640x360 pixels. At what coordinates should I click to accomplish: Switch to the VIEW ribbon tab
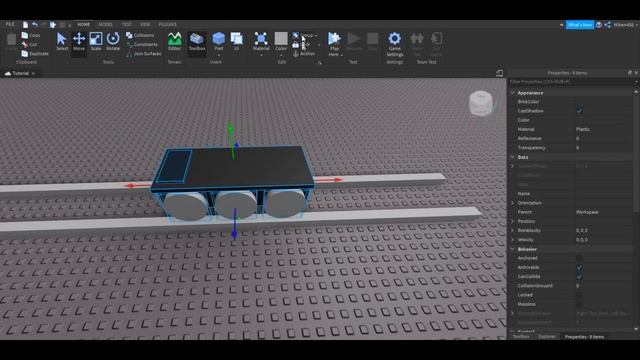[x=145, y=24]
